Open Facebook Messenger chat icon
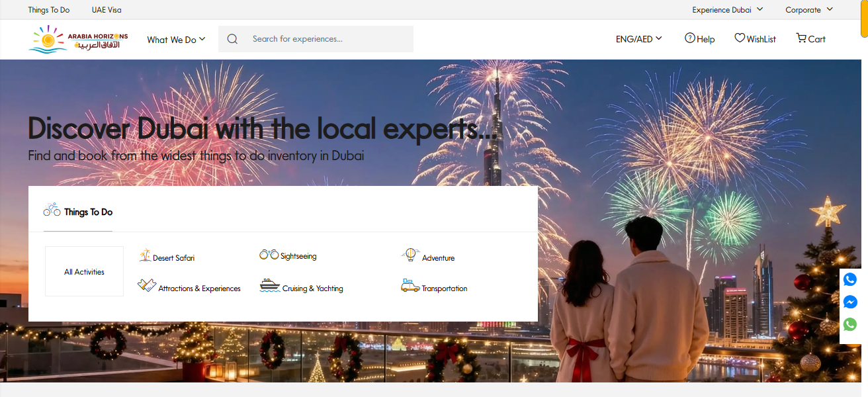 coord(850,302)
